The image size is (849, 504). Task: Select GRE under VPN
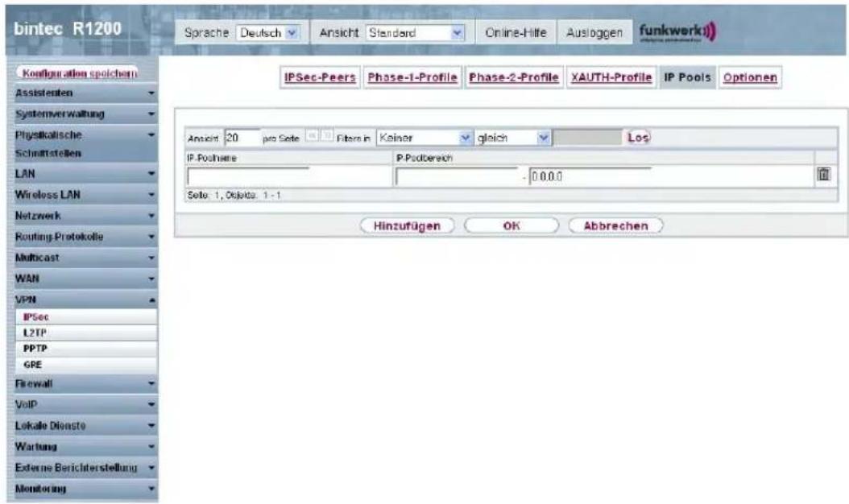87,365
